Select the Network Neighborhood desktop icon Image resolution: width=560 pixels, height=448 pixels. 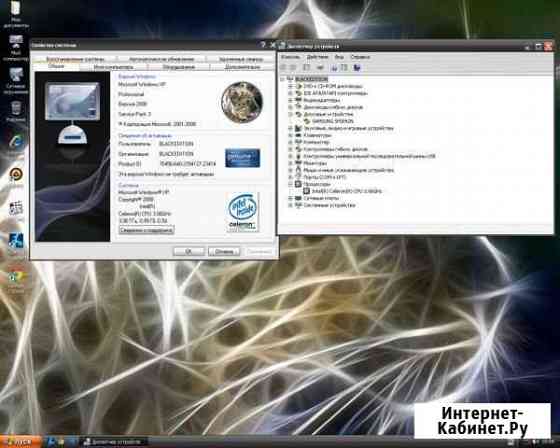(16, 80)
